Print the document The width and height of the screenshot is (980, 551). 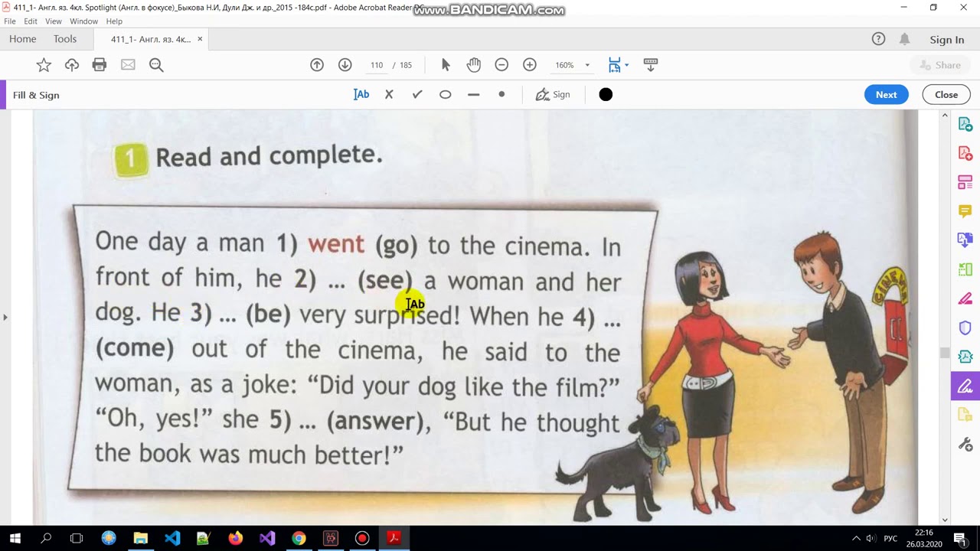point(100,65)
